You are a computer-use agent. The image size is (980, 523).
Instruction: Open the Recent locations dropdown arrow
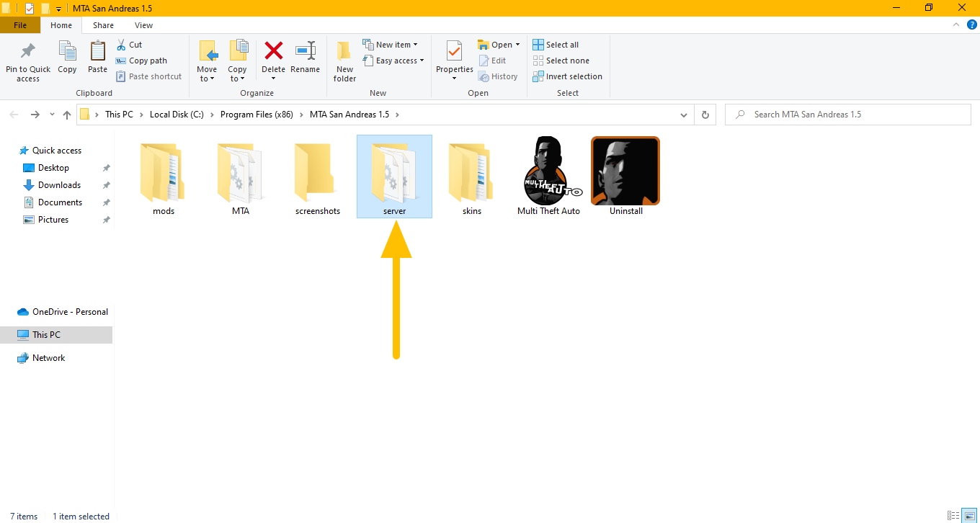pos(52,115)
